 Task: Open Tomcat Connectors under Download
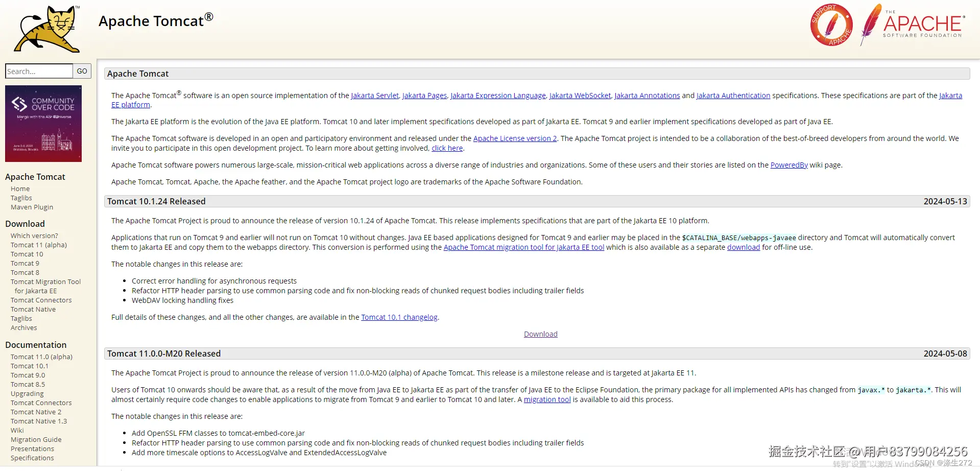coord(41,300)
